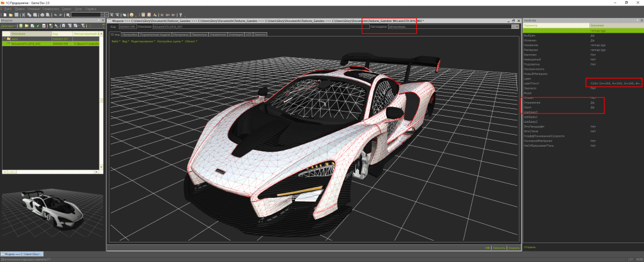Viewport: 644px width, 262px height.
Task: Click the Cut scissors icon
Action: 23,15
